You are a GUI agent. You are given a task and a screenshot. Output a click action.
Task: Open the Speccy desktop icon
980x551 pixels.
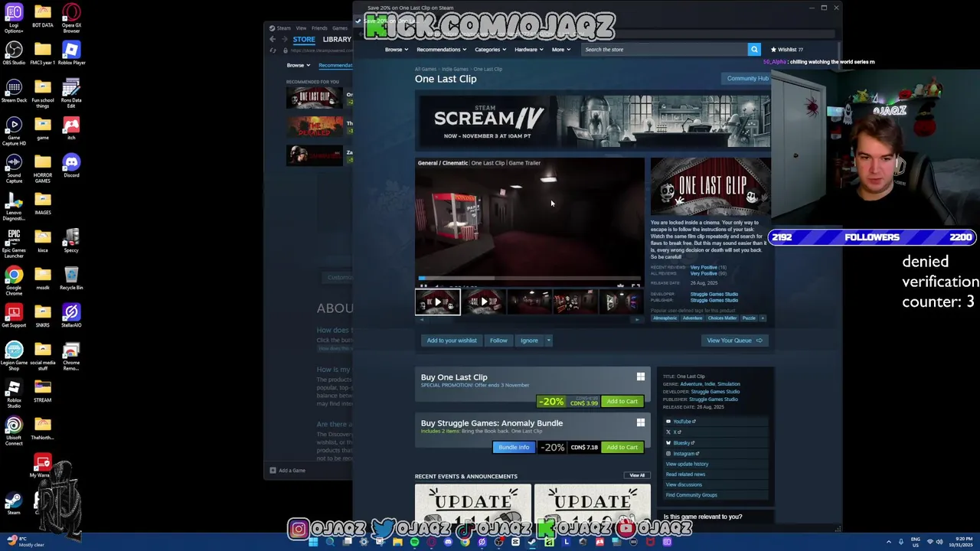71,241
